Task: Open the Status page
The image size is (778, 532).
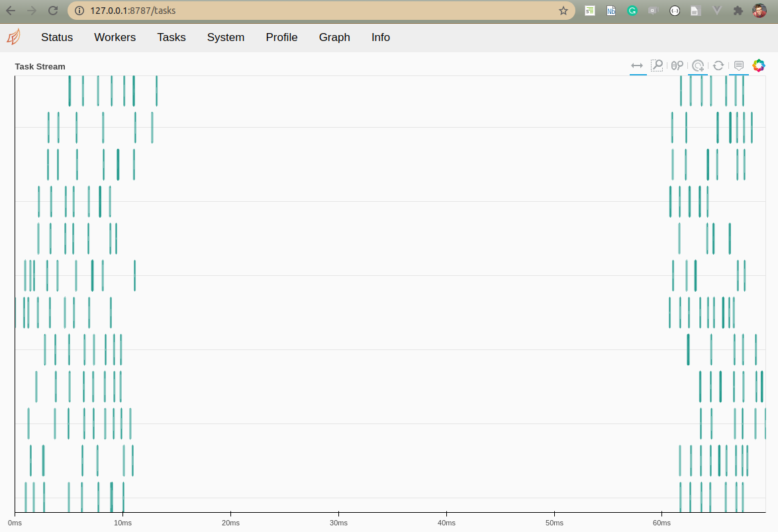Action: pyautogui.click(x=57, y=37)
